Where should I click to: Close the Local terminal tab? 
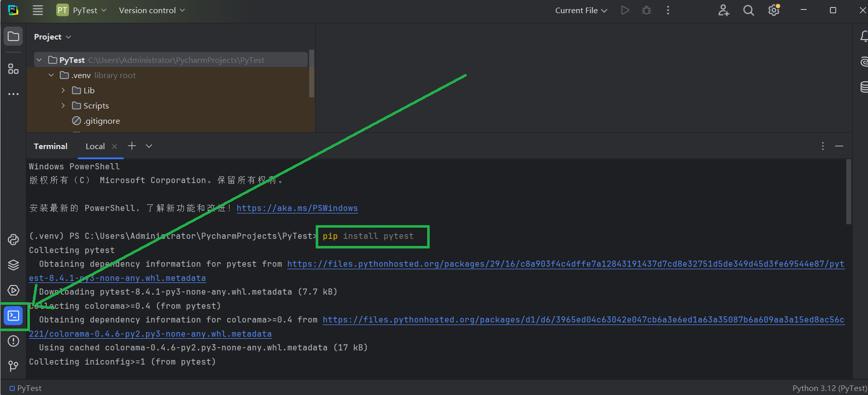(115, 147)
